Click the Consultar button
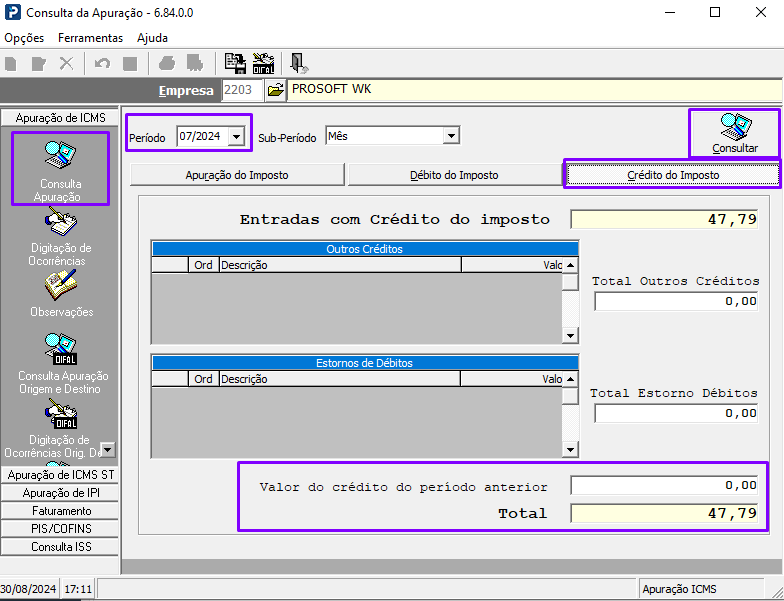This screenshot has height=601, width=784. pos(734,134)
